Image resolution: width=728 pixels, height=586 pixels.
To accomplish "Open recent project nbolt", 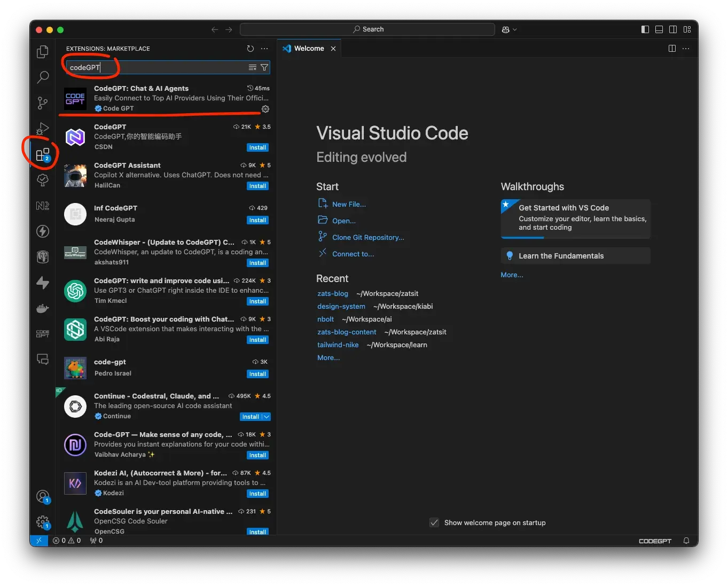I will 325,319.
